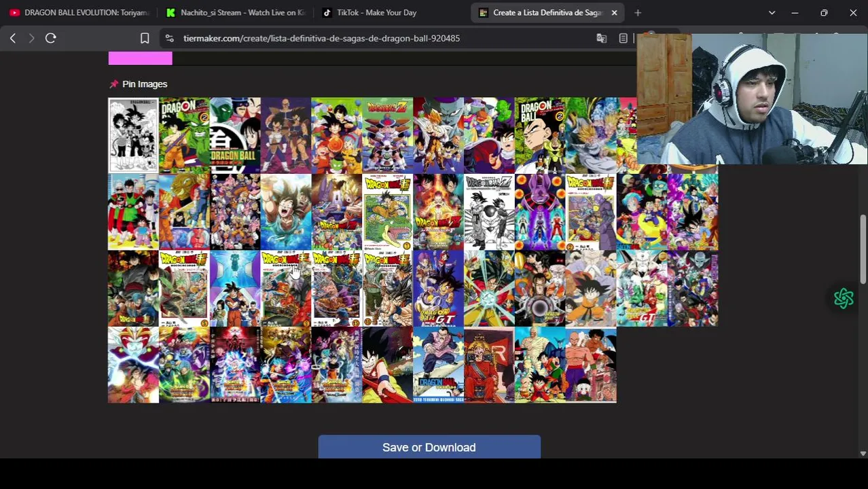Screen dimensions: 868x489
Task: Select the Super Dragon Ball Heroes first poster
Action: tap(184, 365)
